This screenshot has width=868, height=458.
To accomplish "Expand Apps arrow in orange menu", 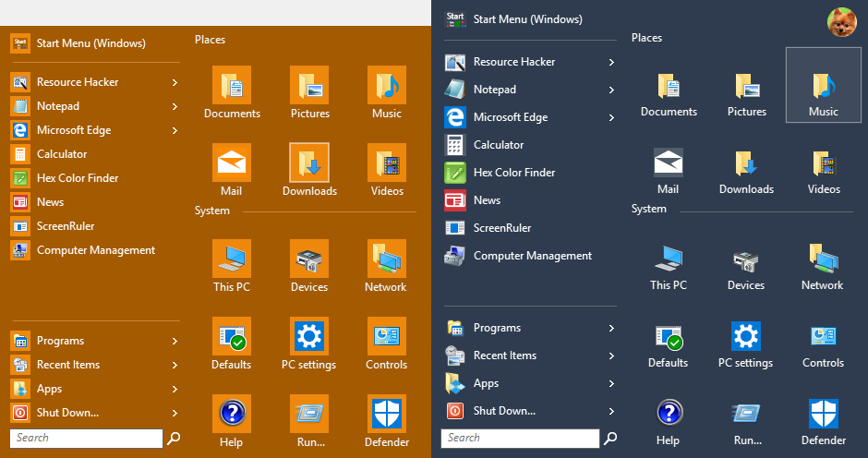I will (x=175, y=390).
